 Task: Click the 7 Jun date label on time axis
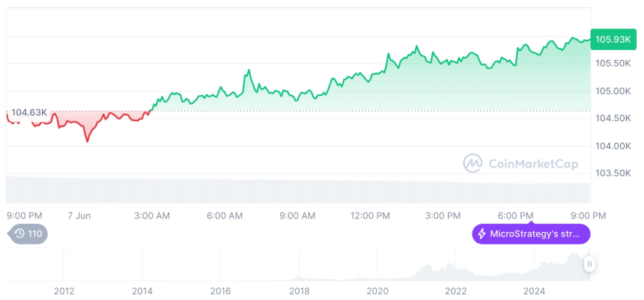pos(79,216)
